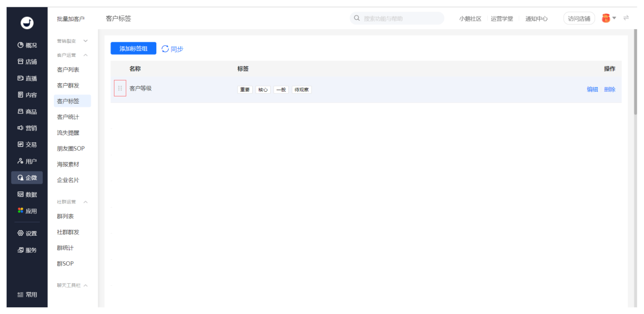Open 通知中心 in header
The image size is (644, 314).
[536, 19]
